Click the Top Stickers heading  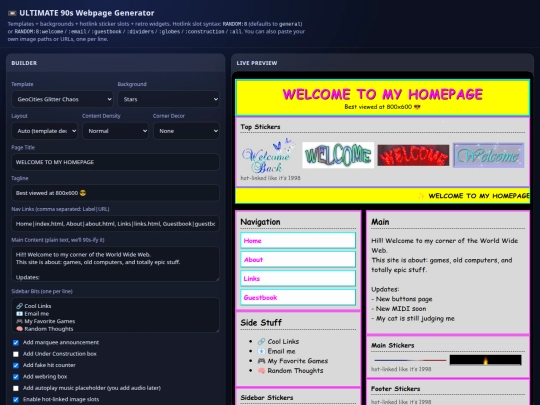click(260, 127)
